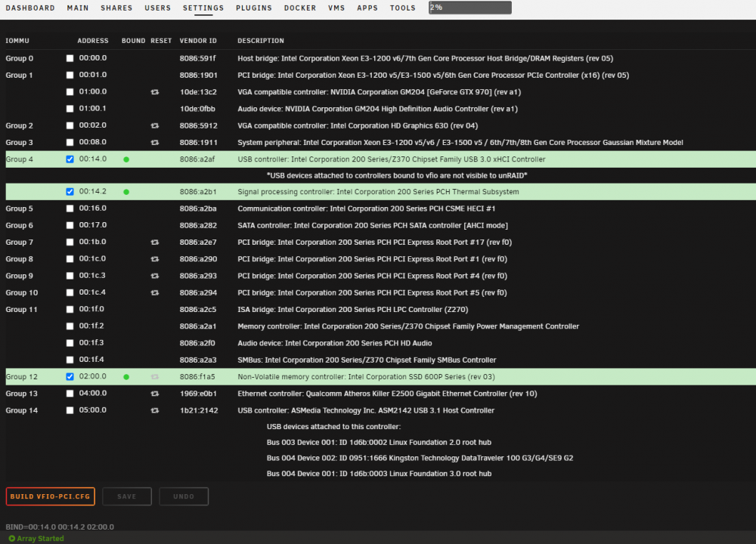Uncheck the SSD 600P 02:00.0 checkbox

point(70,377)
